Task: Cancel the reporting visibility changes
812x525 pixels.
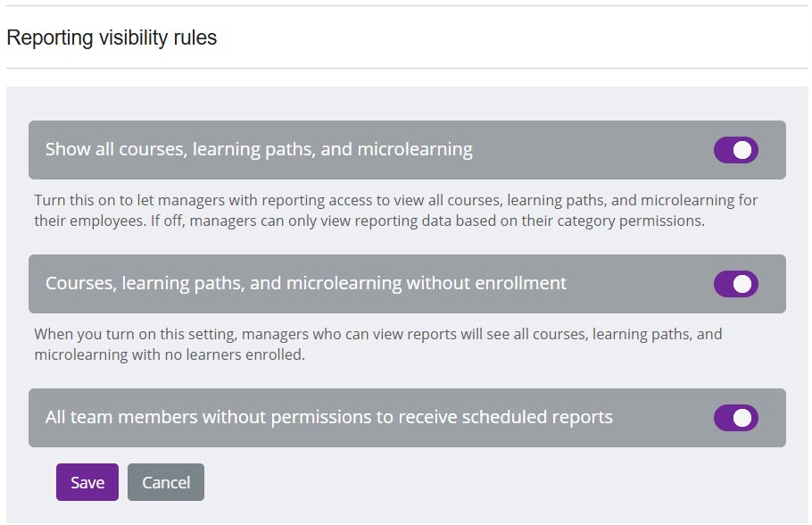Action: point(166,482)
